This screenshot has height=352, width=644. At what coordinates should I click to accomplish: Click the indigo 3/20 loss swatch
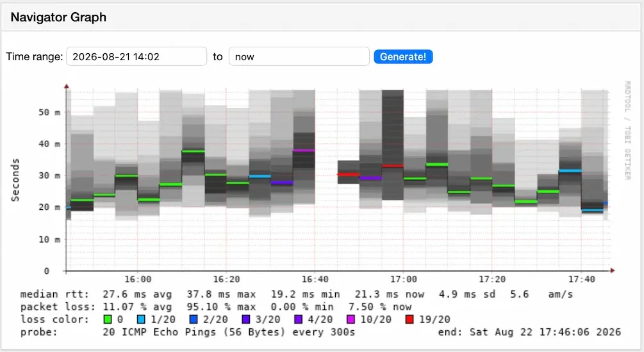pyautogui.click(x=245, y=319)
